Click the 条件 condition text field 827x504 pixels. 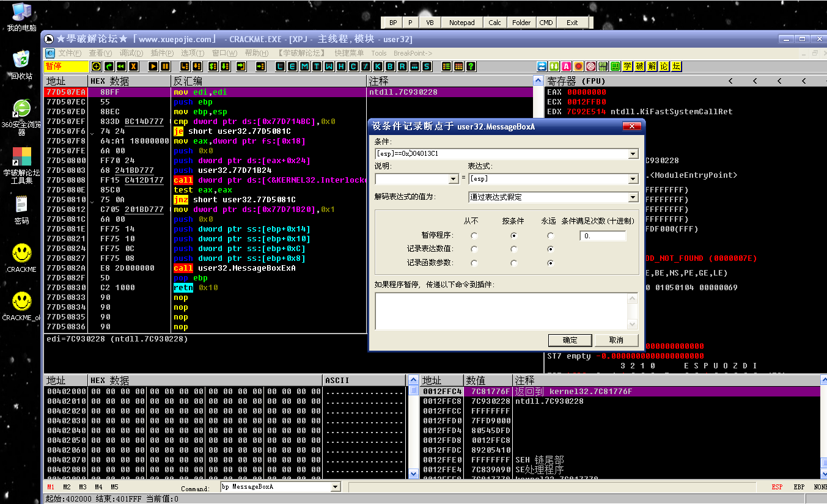coord(501,154)
